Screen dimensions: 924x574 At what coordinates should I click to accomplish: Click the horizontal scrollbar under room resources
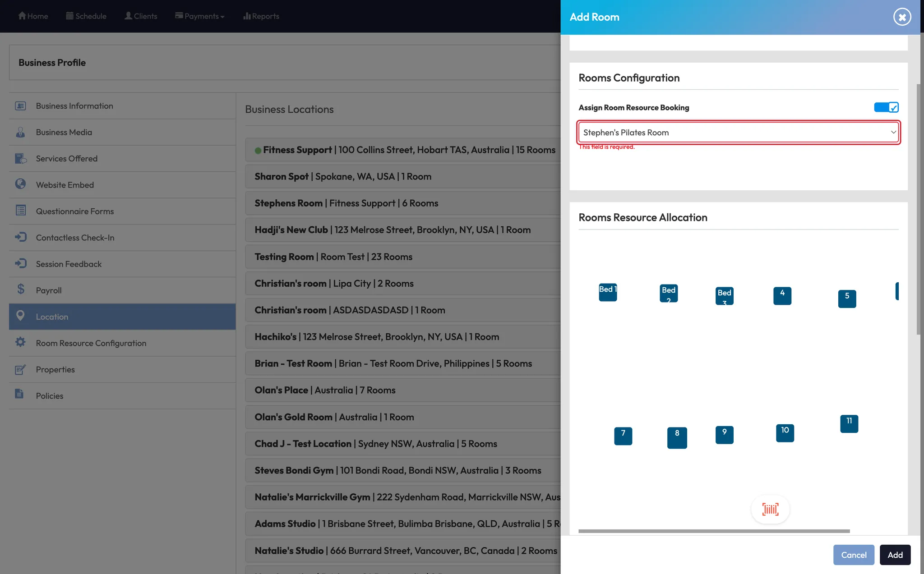tap(714, 531)
